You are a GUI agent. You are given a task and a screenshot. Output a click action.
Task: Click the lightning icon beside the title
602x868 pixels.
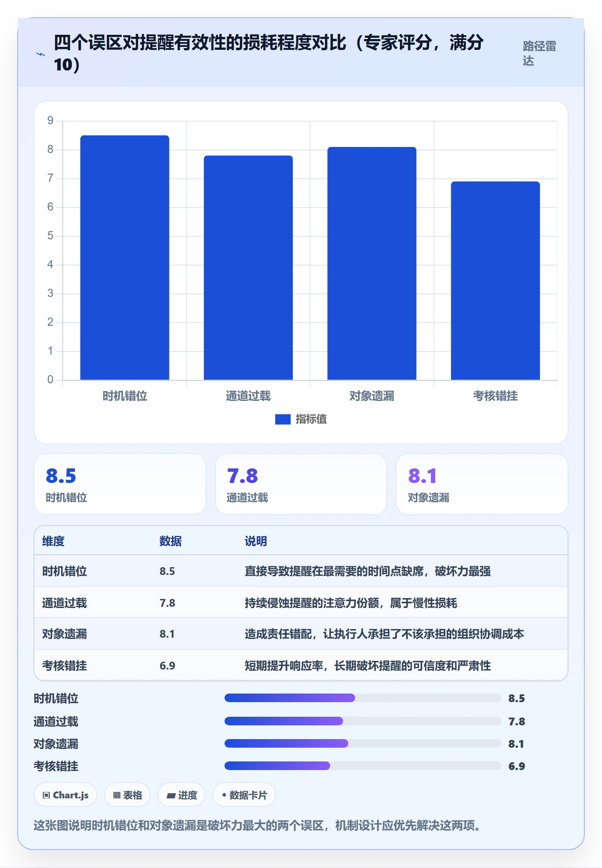[41, 54]
